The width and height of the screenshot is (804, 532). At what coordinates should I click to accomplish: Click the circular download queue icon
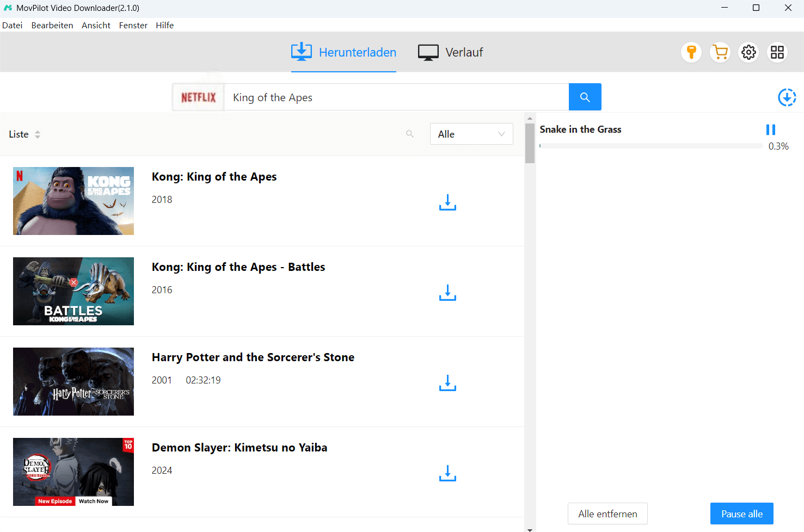[x=787, y=97]
